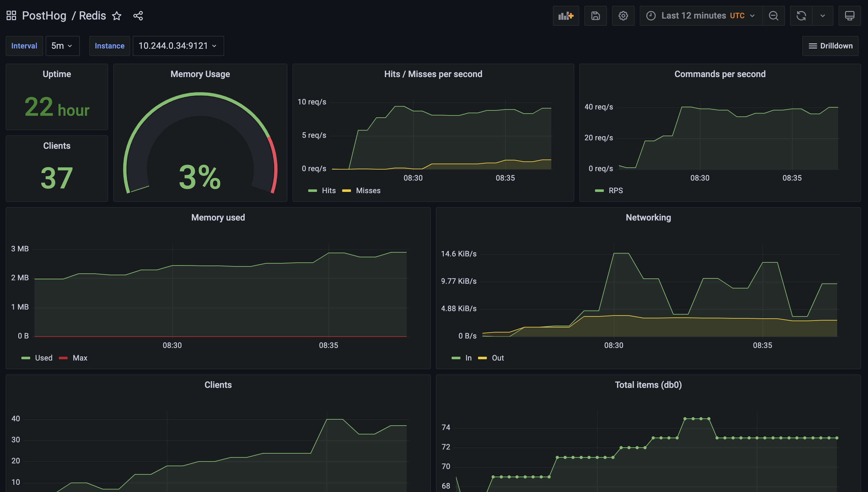Toggle the Out series in Networking
This screenshot has height=492, width=868.
pyautogui.click(x=497, y=358)
